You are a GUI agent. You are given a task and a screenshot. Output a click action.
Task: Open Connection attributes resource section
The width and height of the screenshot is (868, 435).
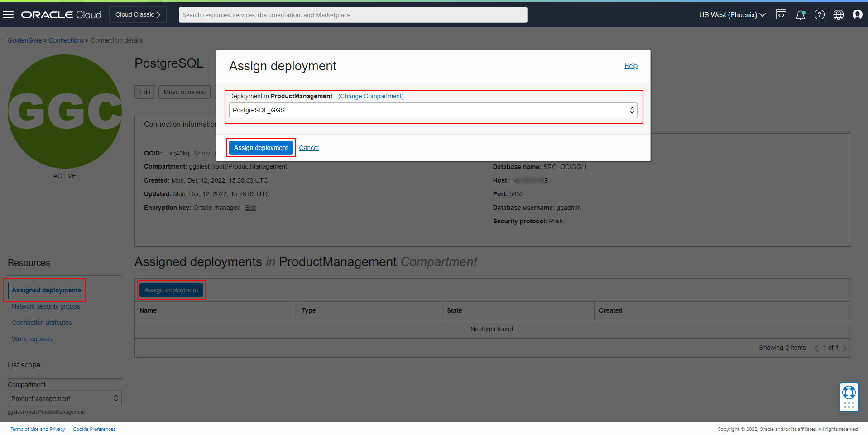pyautogui.click(x=42, y=323)
